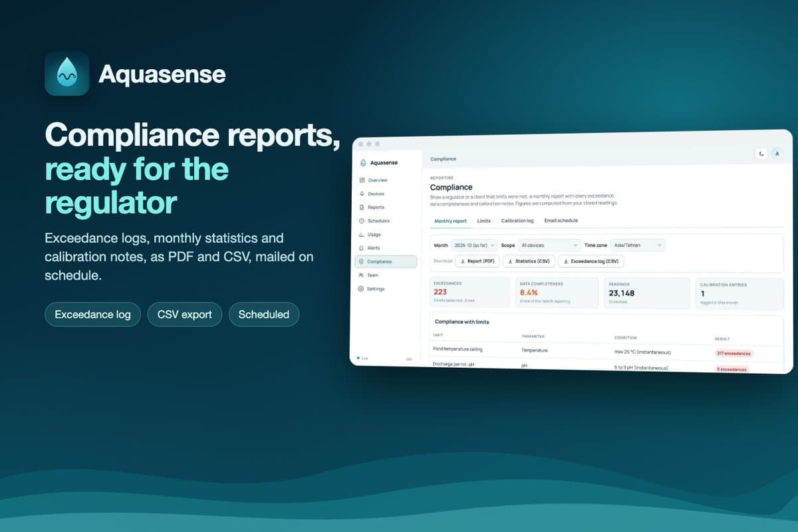
Task: Download the Exceedance log (CSV)
Action: tap(591, 261)
